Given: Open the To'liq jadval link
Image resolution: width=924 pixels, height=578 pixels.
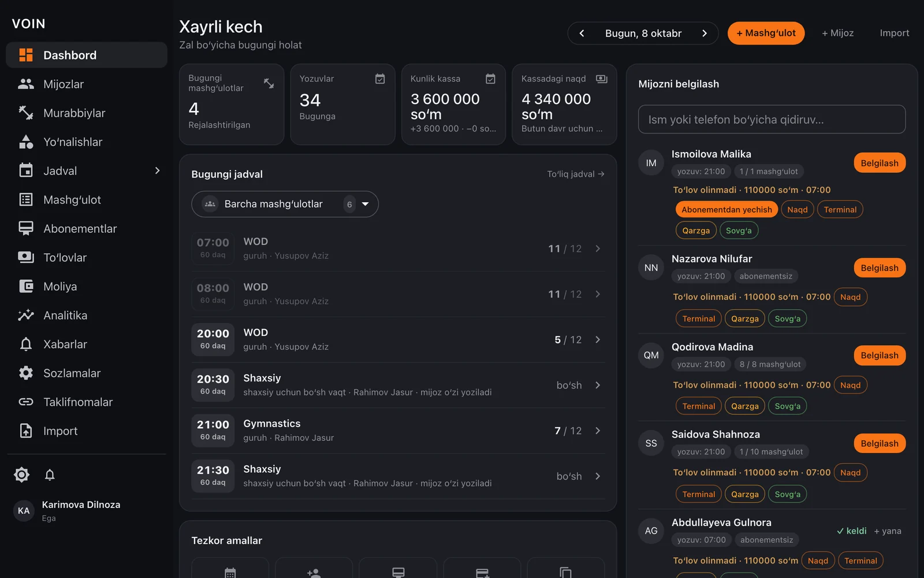Looking at the screenshot, I should (x=576, y=174).
